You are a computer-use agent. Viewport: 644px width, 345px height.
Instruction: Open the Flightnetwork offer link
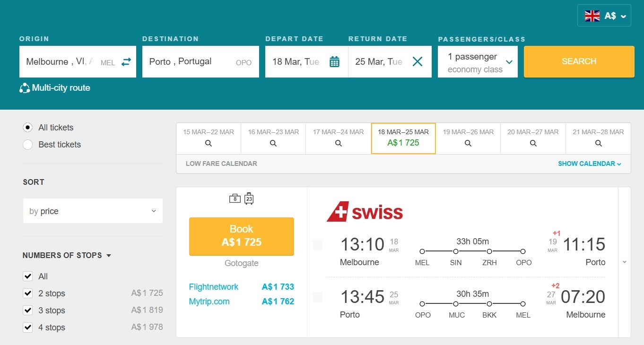pyautogui.click(x=214, y=287)
